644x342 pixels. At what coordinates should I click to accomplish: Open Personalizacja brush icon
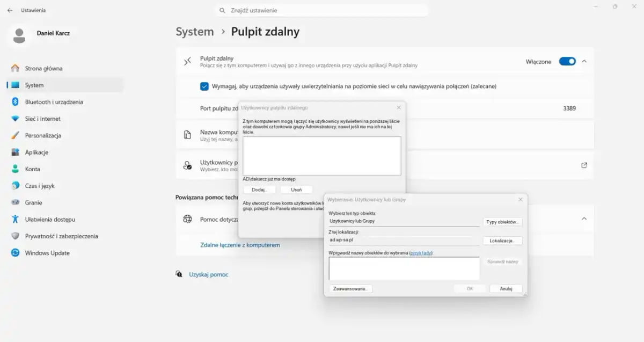coord(15,135)
